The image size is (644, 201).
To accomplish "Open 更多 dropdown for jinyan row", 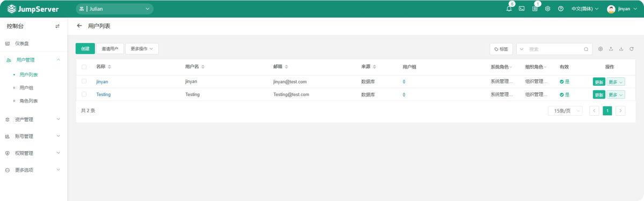I will click(616, 82).
